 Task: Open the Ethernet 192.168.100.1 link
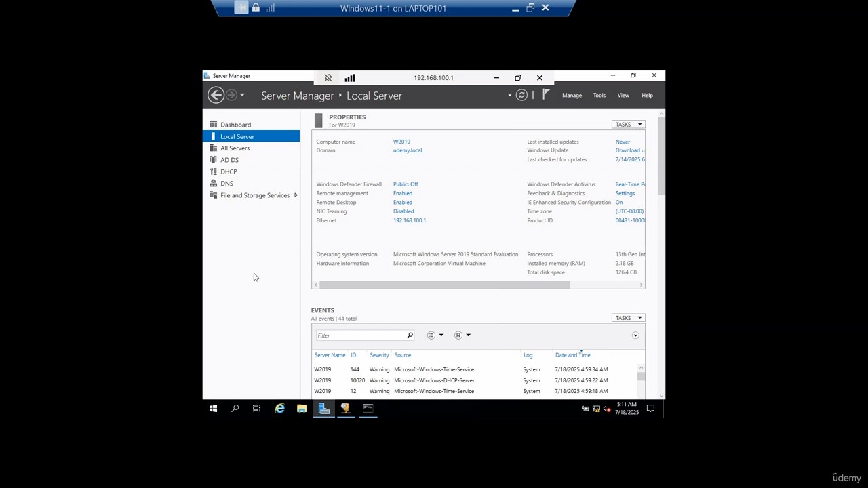tap(410, 220)
